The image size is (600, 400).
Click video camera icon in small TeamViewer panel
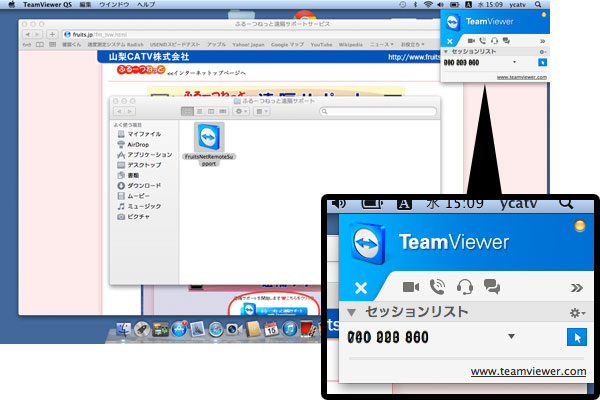point(471,41)
